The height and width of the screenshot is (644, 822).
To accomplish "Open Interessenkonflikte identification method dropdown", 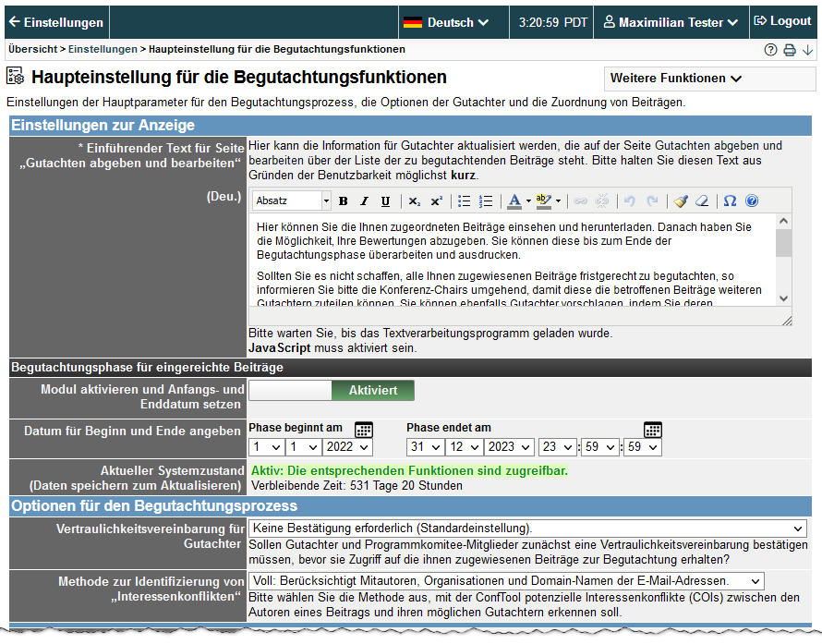I will click(506, 581).
